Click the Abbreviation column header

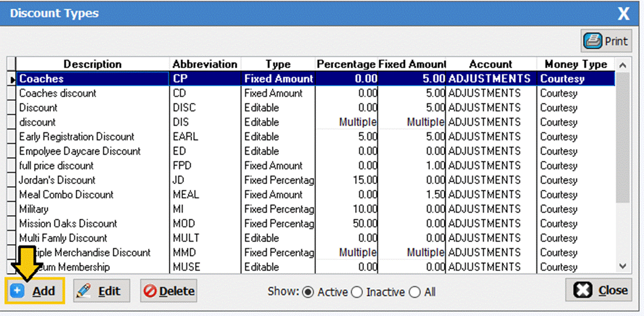pos(205,64)
